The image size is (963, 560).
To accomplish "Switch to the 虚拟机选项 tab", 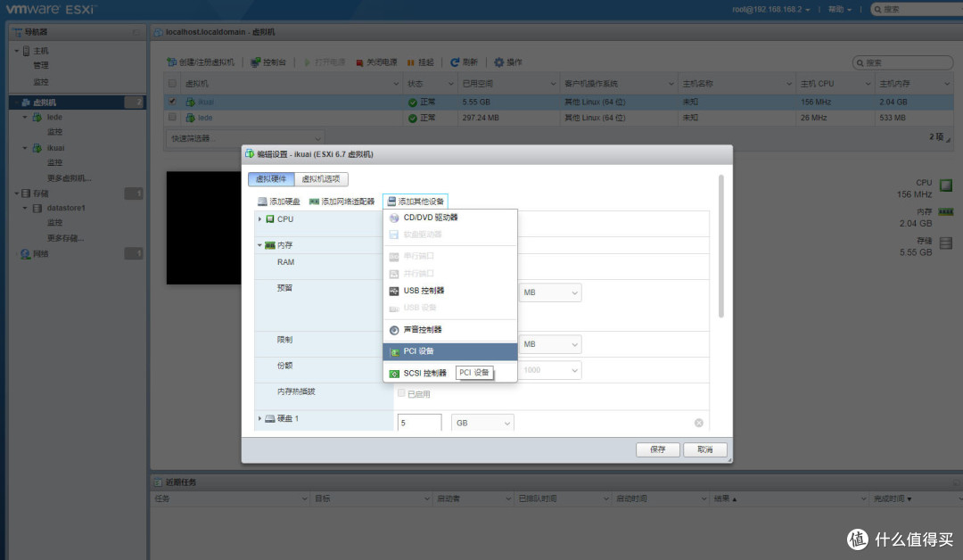I will click(x=321, y=179).
